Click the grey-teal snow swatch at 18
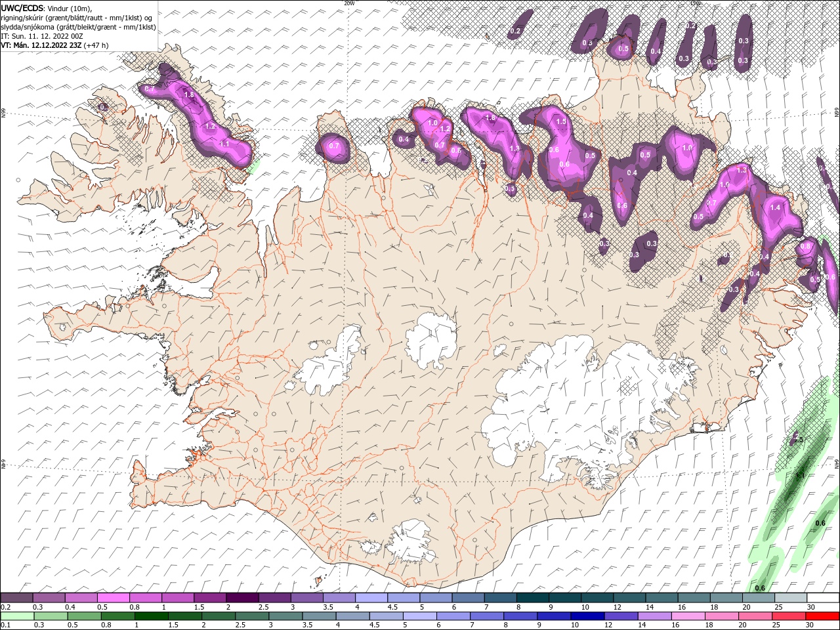 [x=726, y=597]
